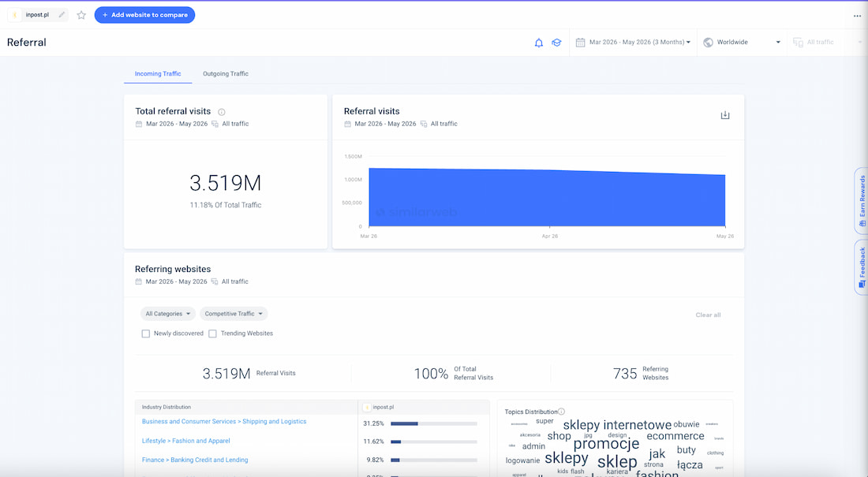This screenshot has height=477, width=868.
Task: Expand the Competitive Traffic filter
Action: [234, 314]
